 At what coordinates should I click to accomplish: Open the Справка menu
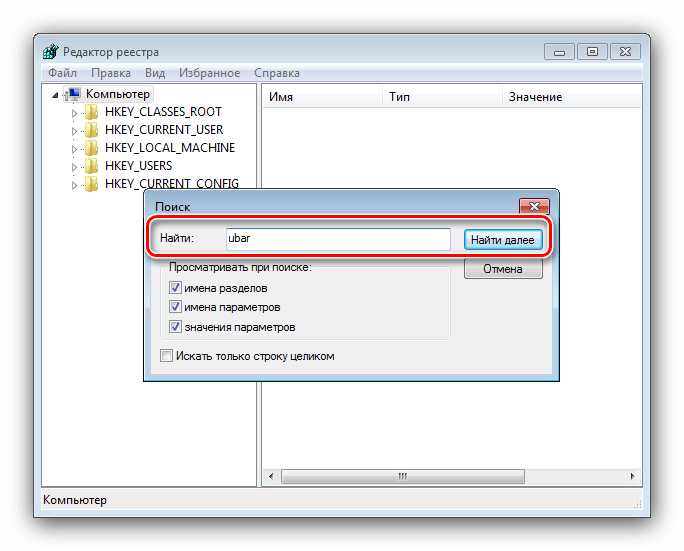[x=277, y=73]
